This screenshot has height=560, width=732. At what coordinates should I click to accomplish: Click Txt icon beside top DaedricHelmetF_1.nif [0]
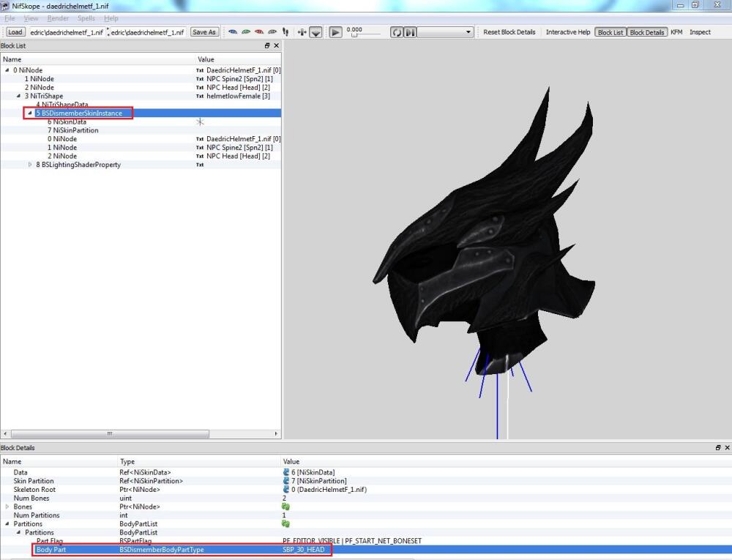200,70
